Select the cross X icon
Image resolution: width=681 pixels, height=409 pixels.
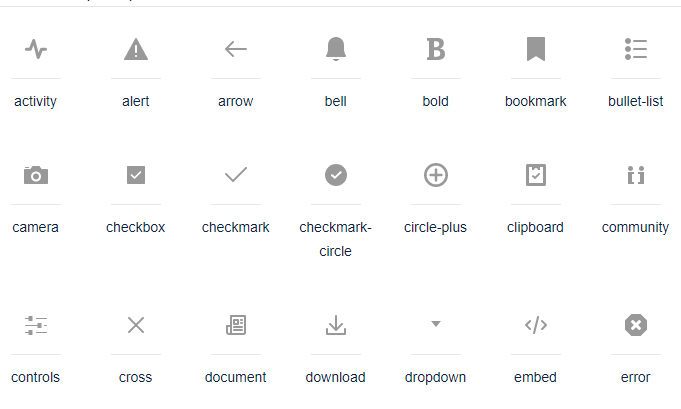(136, 324)
